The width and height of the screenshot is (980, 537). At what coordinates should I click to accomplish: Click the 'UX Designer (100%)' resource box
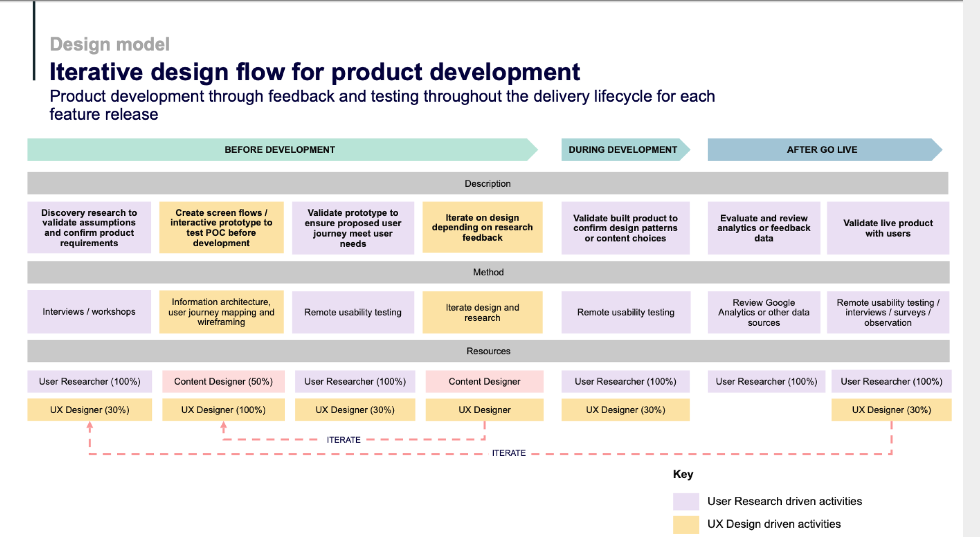(x=223, y=410)
